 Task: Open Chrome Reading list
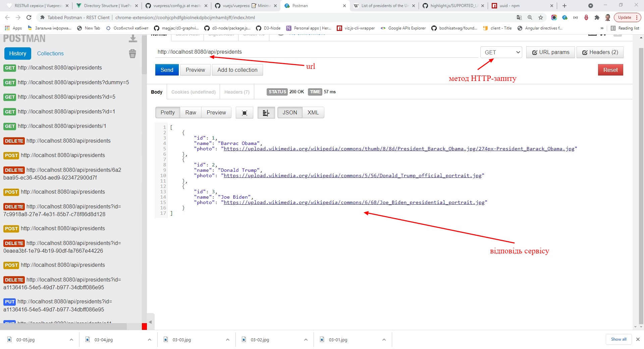(625, 28)
